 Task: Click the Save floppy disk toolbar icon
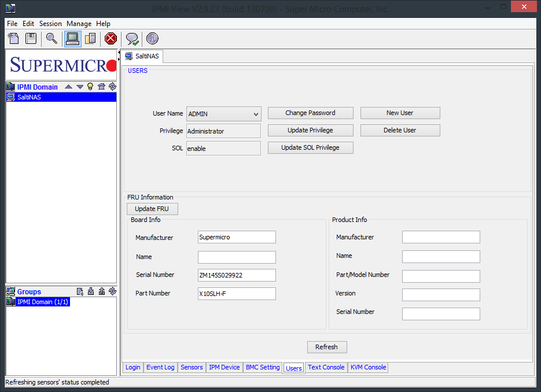point(31,39)
